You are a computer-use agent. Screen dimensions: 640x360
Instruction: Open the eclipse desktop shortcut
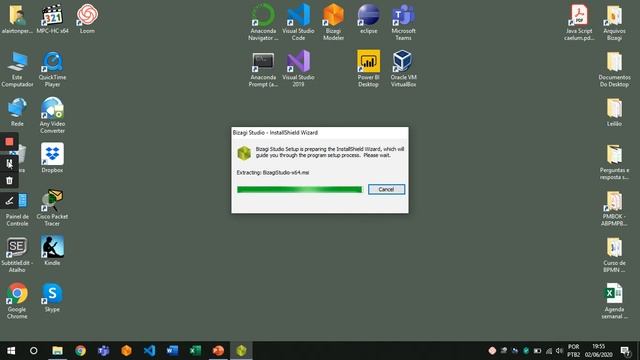pyautogui.click(x=369, y=19)
